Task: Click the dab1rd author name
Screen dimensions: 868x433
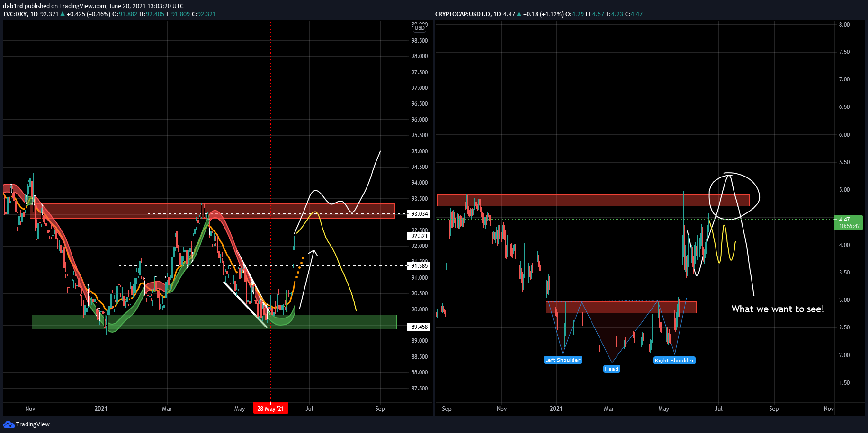Action: [x=13, y=6]
